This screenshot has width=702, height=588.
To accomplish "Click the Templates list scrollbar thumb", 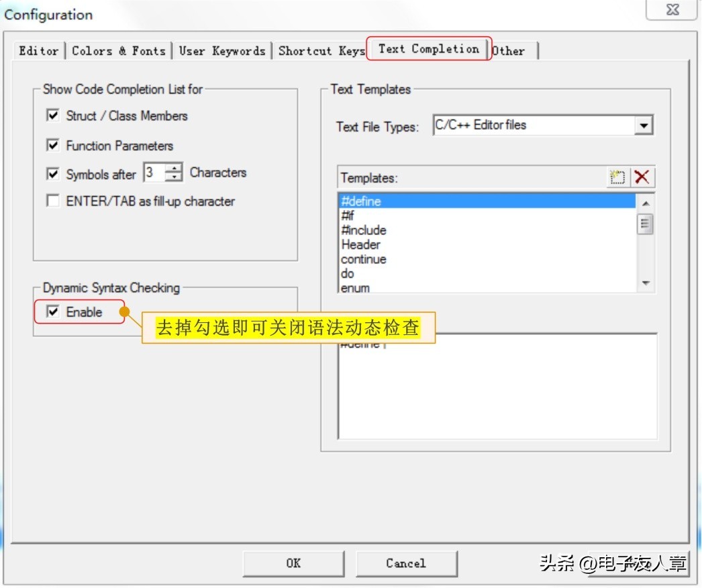I will 645,224.
